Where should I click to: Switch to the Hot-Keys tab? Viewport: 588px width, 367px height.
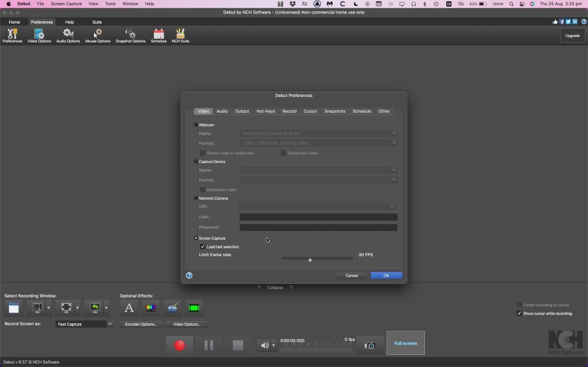[266, 111]
